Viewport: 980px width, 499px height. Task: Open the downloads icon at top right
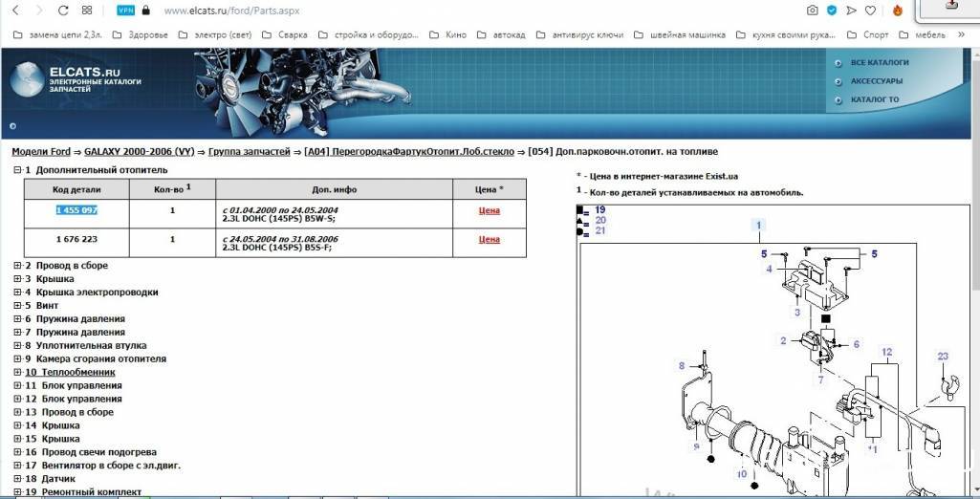pos(951,6)
